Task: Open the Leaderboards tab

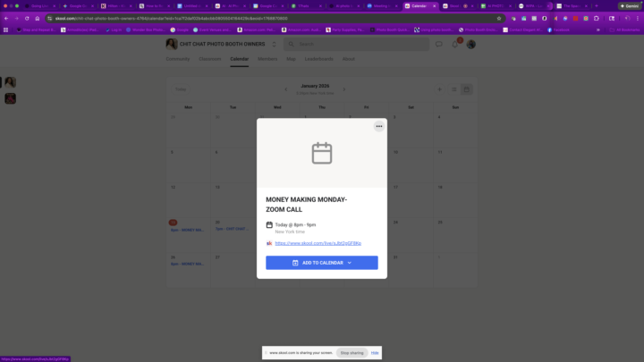Action: coord(318,59)
